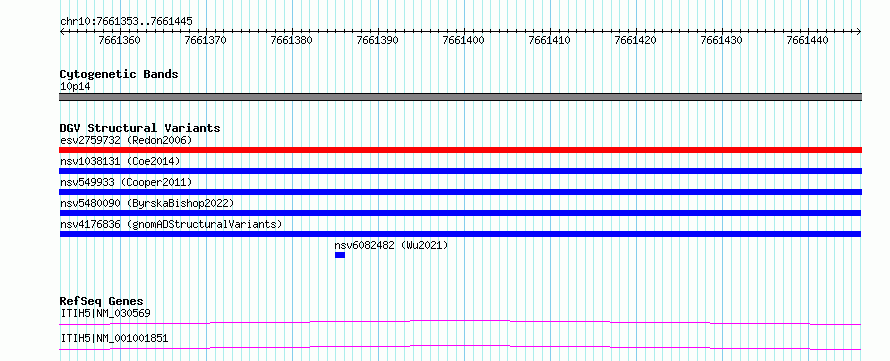This screenshot has width=890, height=361.
Task: Open gene ITIH5|NM_030569 label
Action: [105, 313]
